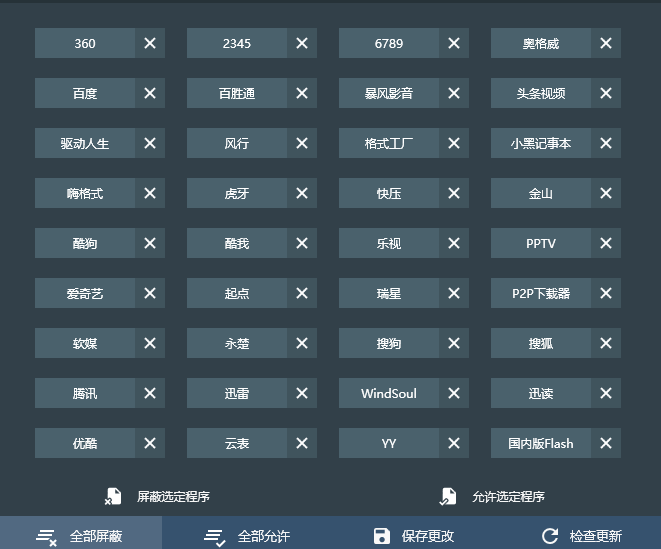
Task: Select the PPTV program tile
Action: [541, 243]
